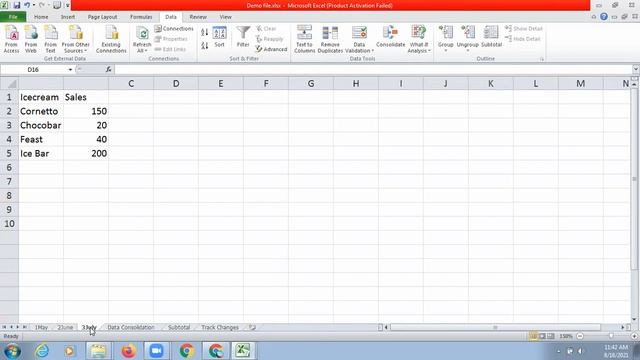Open the File tab
The height and width of the screenshot is (360, 640).
coord(13,17)
